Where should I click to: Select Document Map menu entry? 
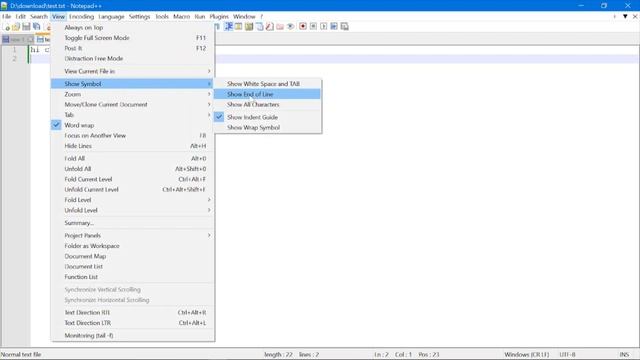click(x=133, y=256)
